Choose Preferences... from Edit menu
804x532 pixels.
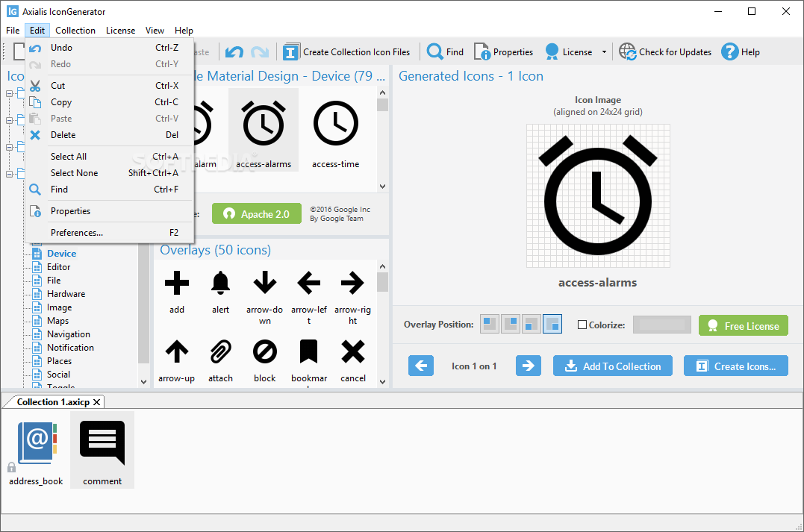point(110,232)
